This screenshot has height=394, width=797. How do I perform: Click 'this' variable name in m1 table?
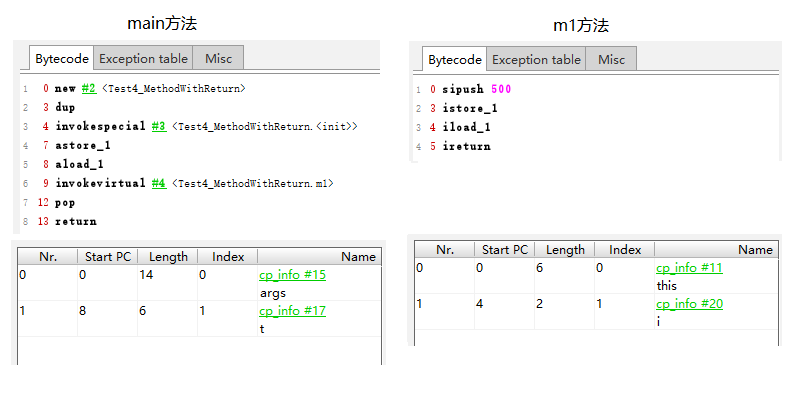[667, 286]
